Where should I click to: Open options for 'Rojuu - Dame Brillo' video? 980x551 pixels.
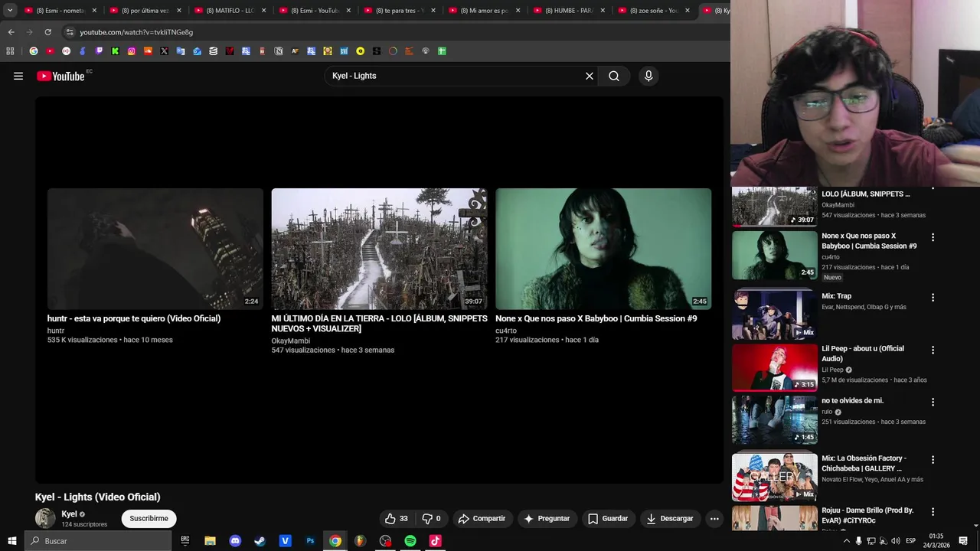point(933,511)
